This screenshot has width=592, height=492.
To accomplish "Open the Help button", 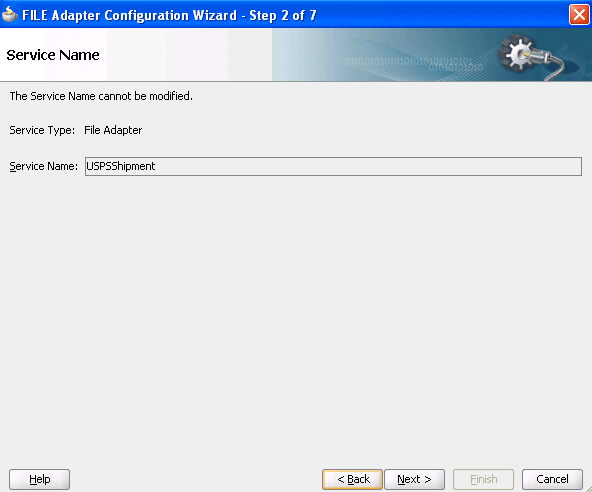I will (x=39, y=479).
